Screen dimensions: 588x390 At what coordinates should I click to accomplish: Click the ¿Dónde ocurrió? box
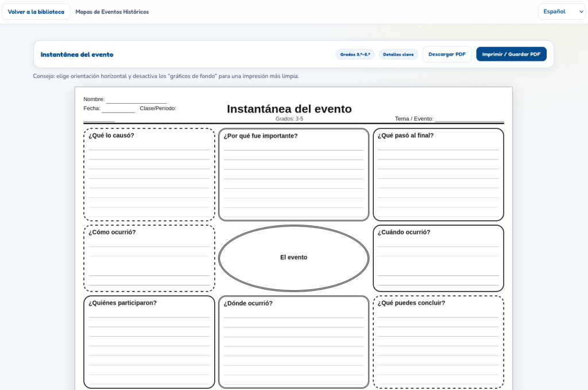[293, 342]
